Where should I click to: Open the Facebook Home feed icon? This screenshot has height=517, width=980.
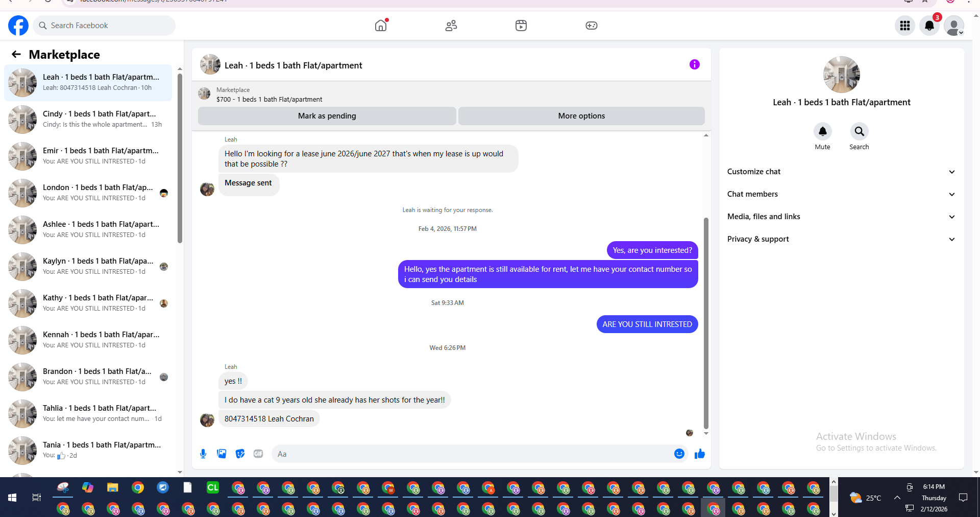pos(381,26)
